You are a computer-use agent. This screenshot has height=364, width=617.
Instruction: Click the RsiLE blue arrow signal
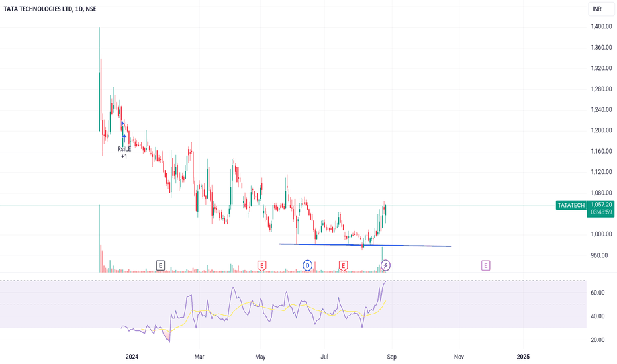[x=124, y=138]
